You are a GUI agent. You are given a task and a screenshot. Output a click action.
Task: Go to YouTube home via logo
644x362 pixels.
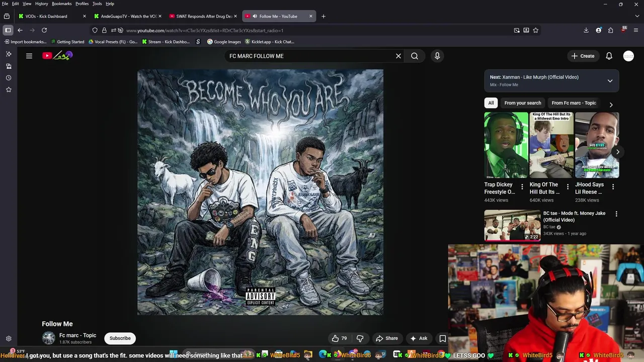tap(58, 56)
